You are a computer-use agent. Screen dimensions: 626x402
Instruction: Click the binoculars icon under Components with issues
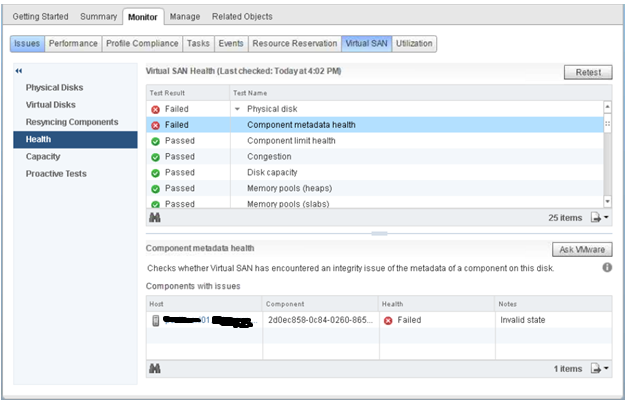[155, 368]
